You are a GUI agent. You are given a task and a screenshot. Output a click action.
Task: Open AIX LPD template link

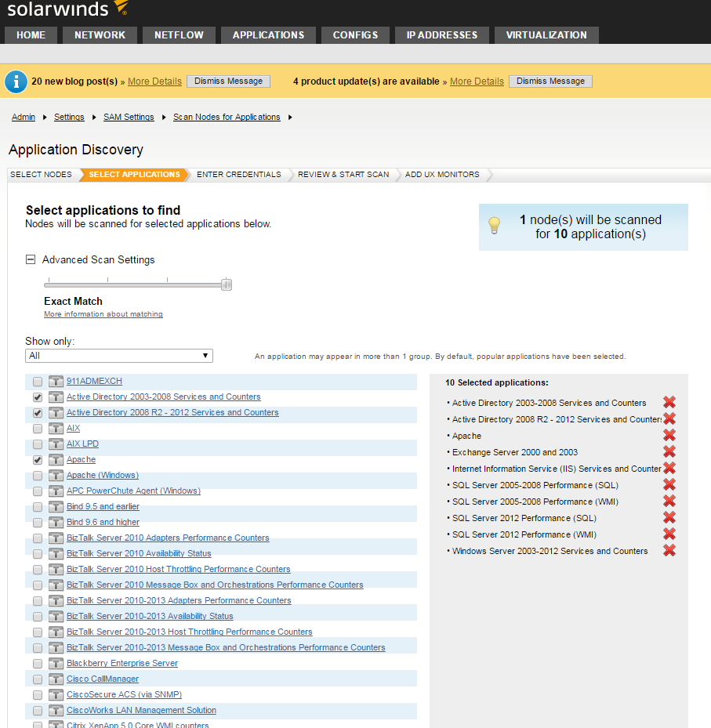[x=82, y=444]
